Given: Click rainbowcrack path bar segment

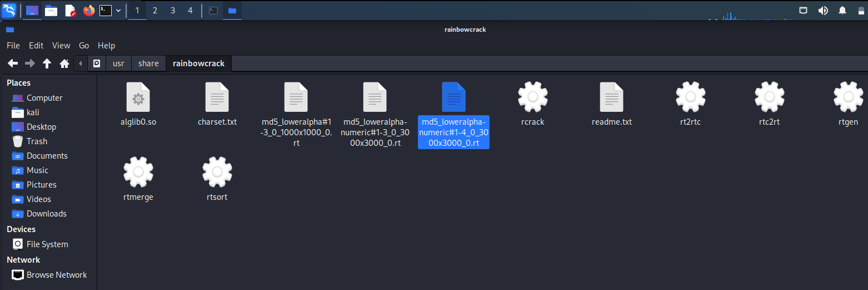Looking at the screenshot, I should coord(199,63).
